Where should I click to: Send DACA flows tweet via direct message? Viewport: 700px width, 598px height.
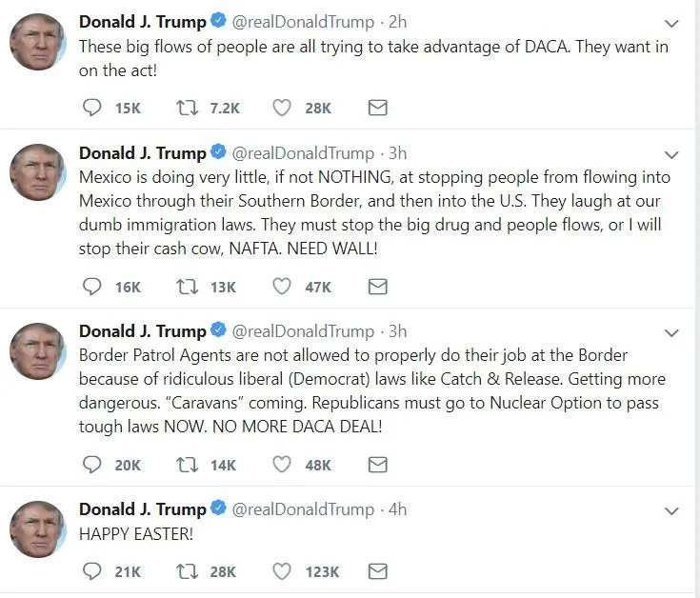[x=377, y=109]
